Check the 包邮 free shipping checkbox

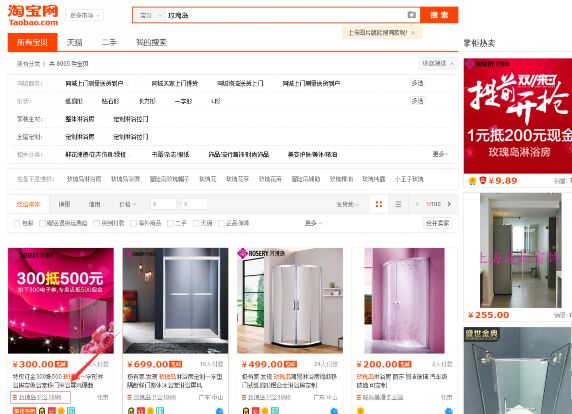(17, 223)
